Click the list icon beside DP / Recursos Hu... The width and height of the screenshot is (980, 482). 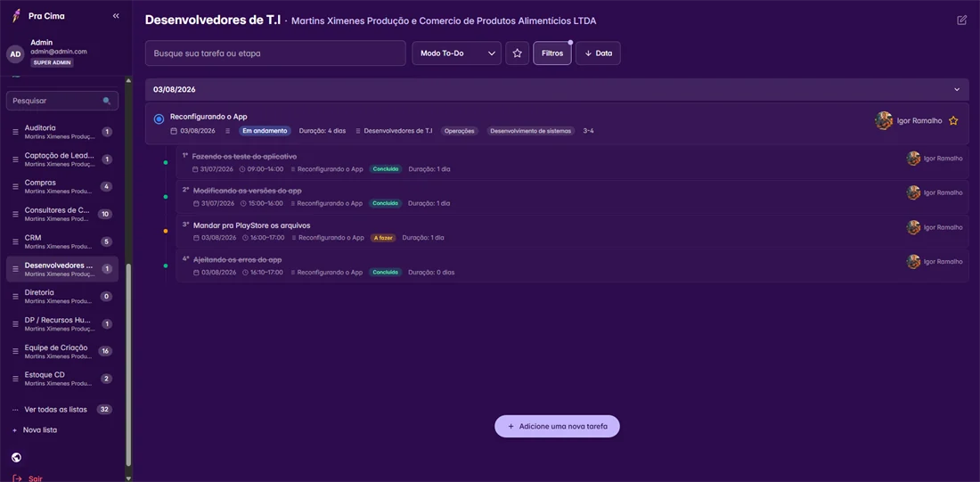[x=16, y=323]
